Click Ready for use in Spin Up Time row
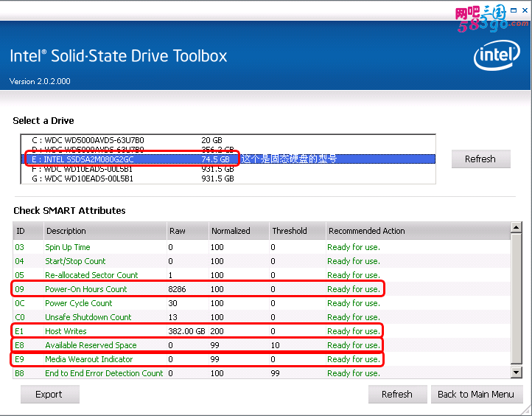The width and height of the screenshot is (532, 416). click(354, 247)
